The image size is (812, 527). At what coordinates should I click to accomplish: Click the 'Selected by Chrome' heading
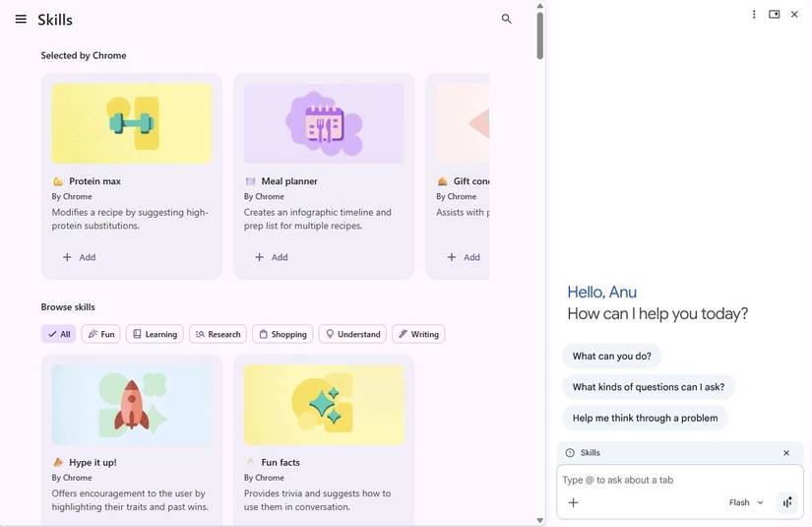(x=84, y=55)
